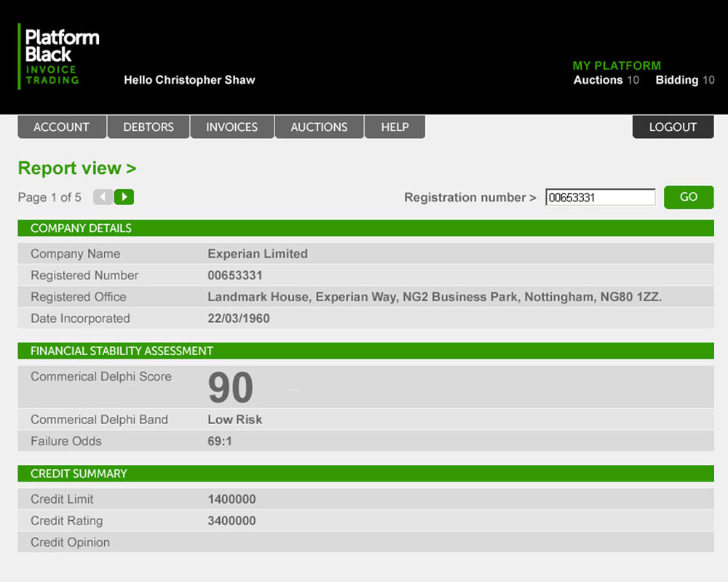
Task: Open the HELP tab
Action: 395,127
